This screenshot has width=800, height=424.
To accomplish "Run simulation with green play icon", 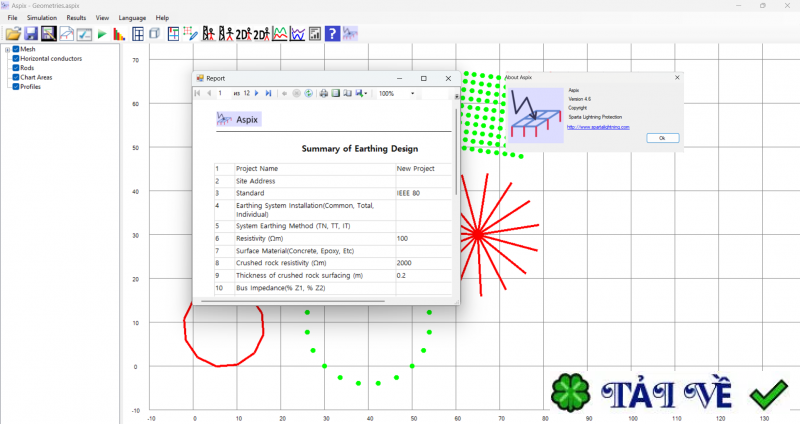I will coord(101,34).
